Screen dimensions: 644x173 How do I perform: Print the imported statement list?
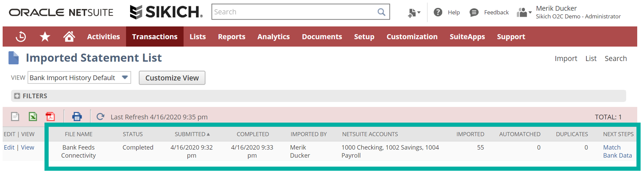coord(77,117)
